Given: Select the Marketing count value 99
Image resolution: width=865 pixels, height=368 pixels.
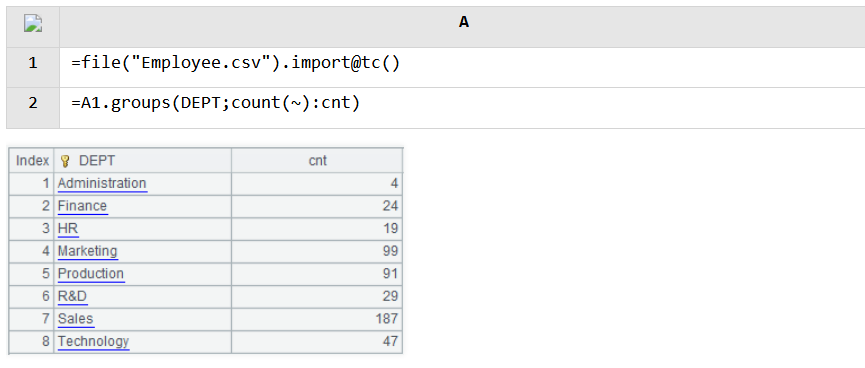Looking at the screenshot, I should tap(391, 251).
